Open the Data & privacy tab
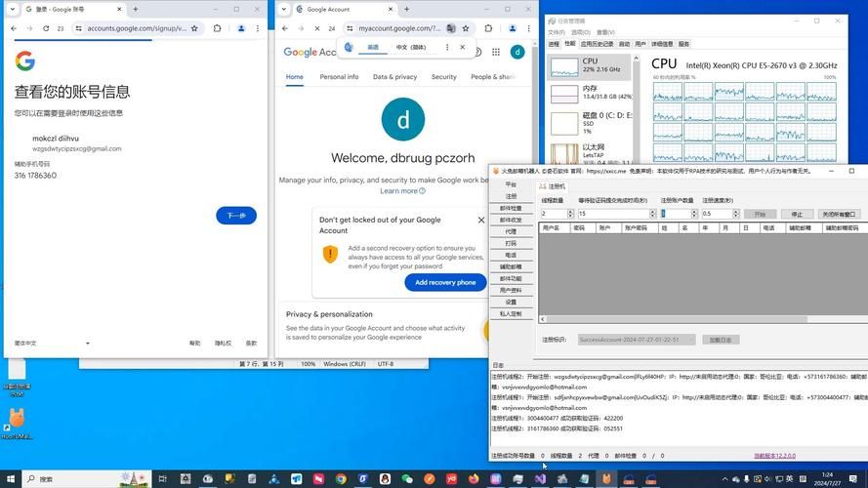 coord(394,77)
